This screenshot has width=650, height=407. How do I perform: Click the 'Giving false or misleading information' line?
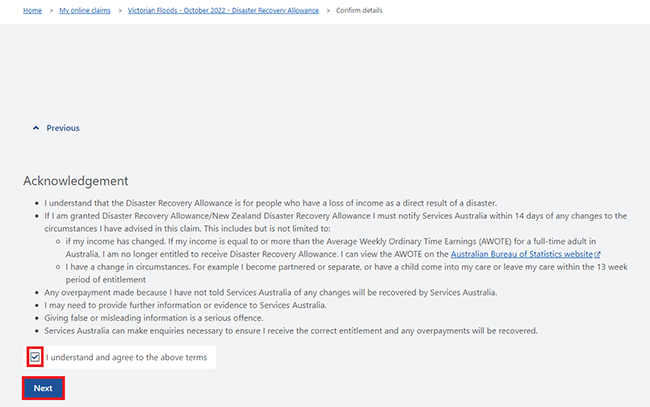(154, 318)
